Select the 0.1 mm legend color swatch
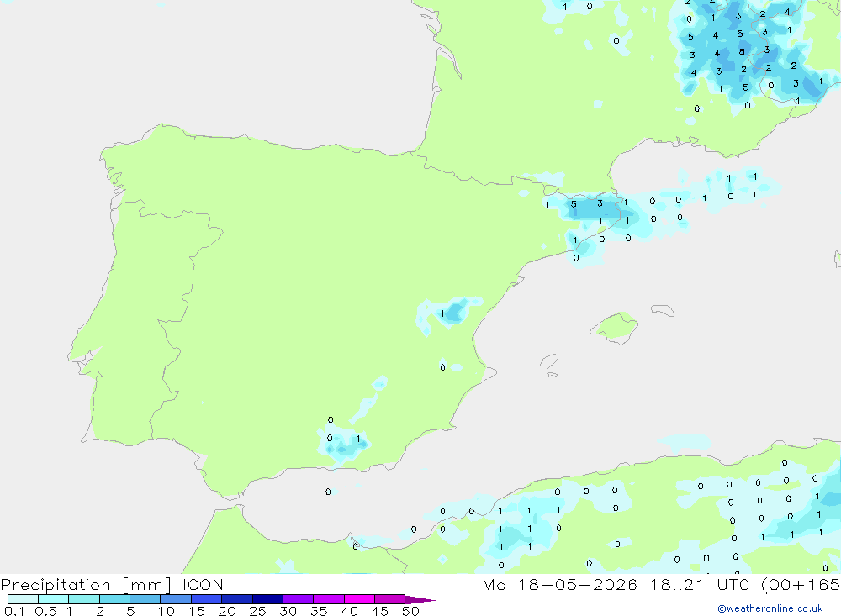This screenshot has height=616, width=841. tap(23, 599)
